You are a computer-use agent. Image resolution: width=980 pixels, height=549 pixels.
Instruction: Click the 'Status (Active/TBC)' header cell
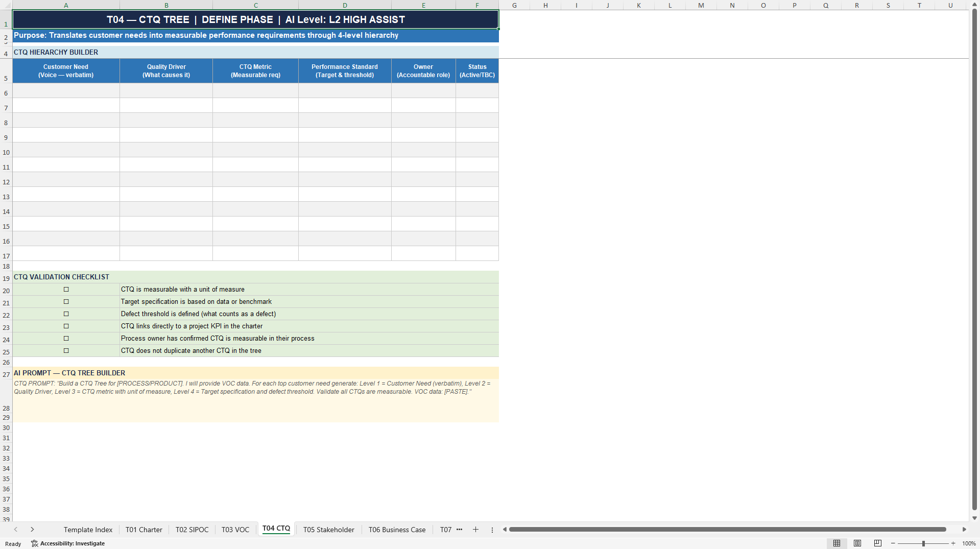point(477,71)
